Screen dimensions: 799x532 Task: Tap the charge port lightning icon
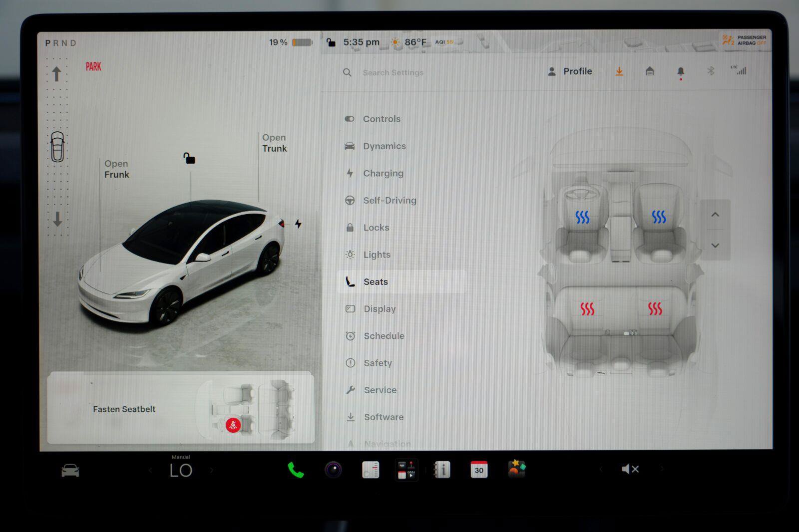298,224
